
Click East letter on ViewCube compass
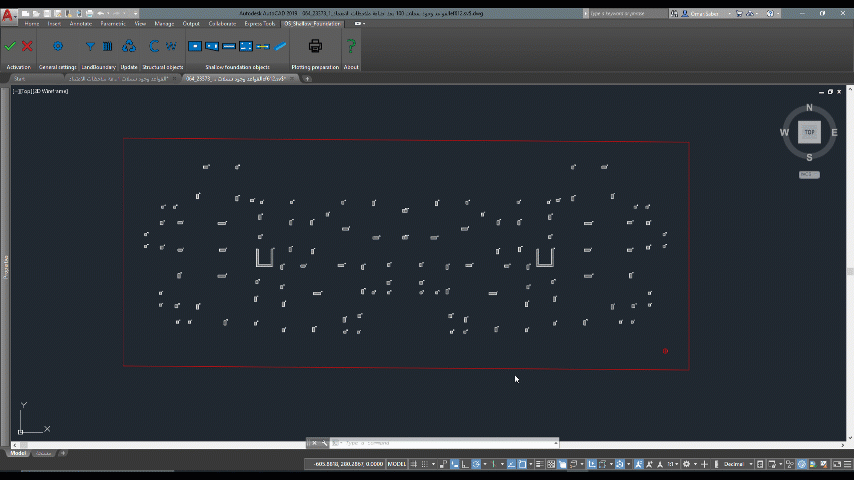pos(834,132)
